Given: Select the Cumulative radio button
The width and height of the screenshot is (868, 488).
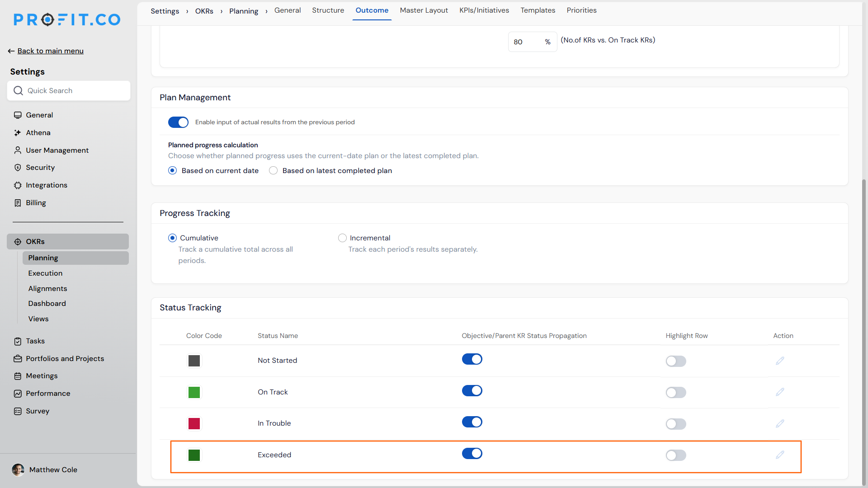Looking at the screenshot, I should 172,238.
